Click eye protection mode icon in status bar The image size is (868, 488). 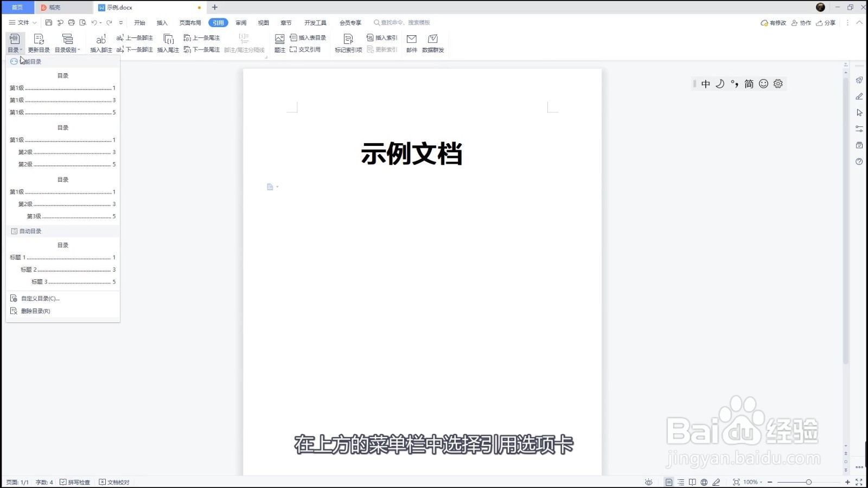click(x=648, y=482)
